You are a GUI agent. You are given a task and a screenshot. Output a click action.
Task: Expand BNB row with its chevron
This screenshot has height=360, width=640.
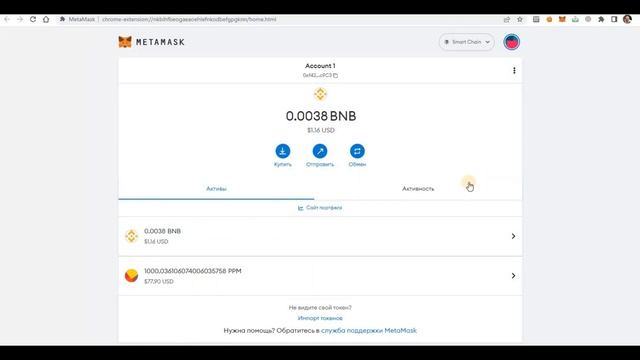point(513,236)
